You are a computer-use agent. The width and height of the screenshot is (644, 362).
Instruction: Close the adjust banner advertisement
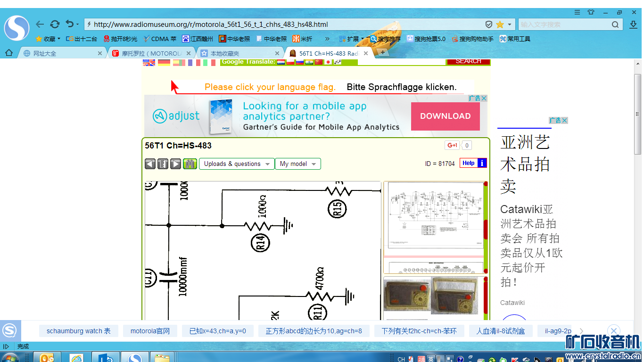[x=483, y=98]
